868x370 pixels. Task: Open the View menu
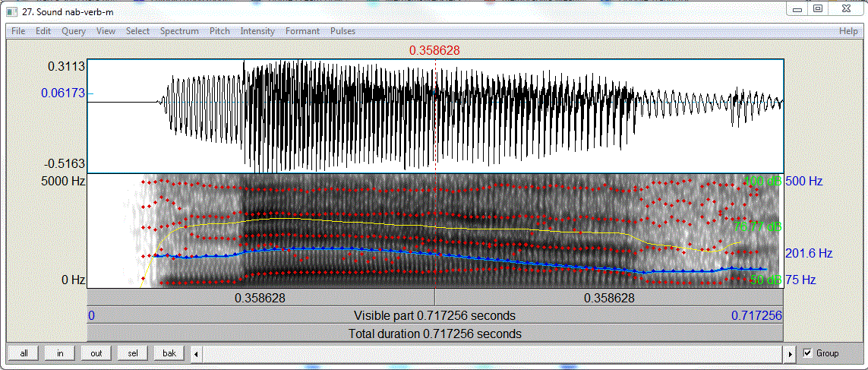(x=106, y=31)
